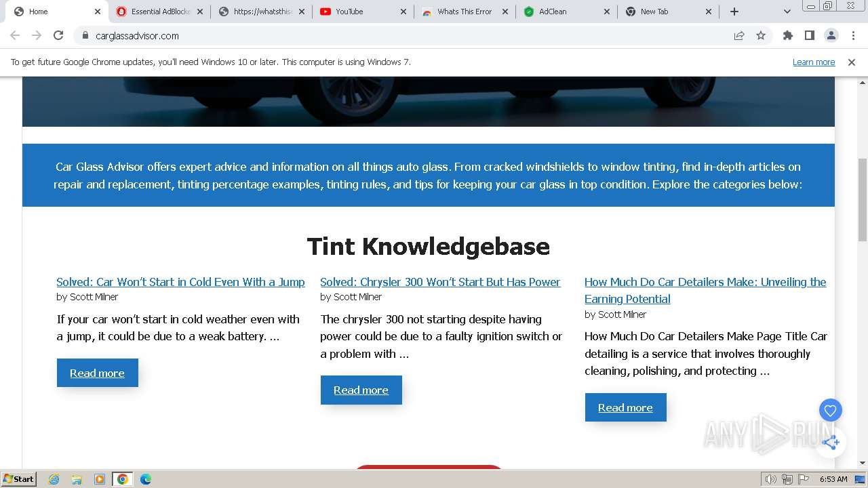
Task: Open the Extensions puzzle icon
Action: [x=787, y=35]
